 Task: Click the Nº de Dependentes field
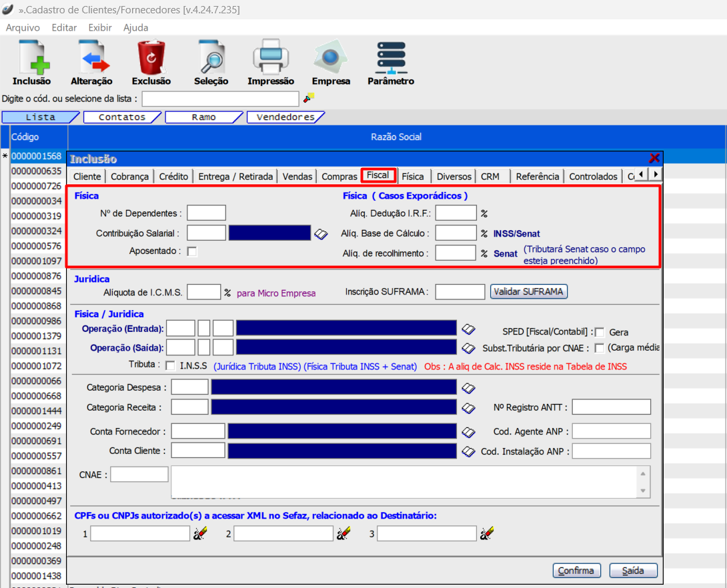click(206, 213)
